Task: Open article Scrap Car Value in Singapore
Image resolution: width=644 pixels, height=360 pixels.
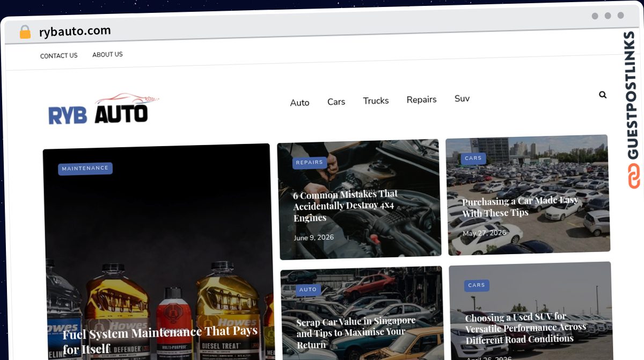Action: pyautogui.click(x=356, y=332)
